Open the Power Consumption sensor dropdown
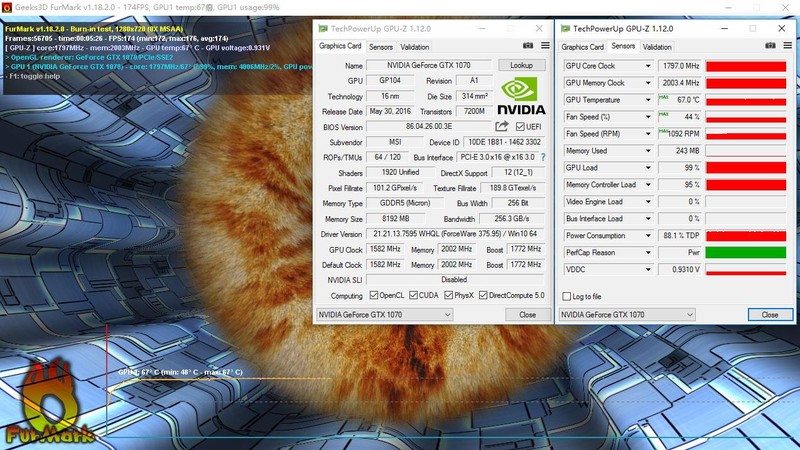Image resolution: width=800 pixels, height=450 pixels. pos(648,235)
